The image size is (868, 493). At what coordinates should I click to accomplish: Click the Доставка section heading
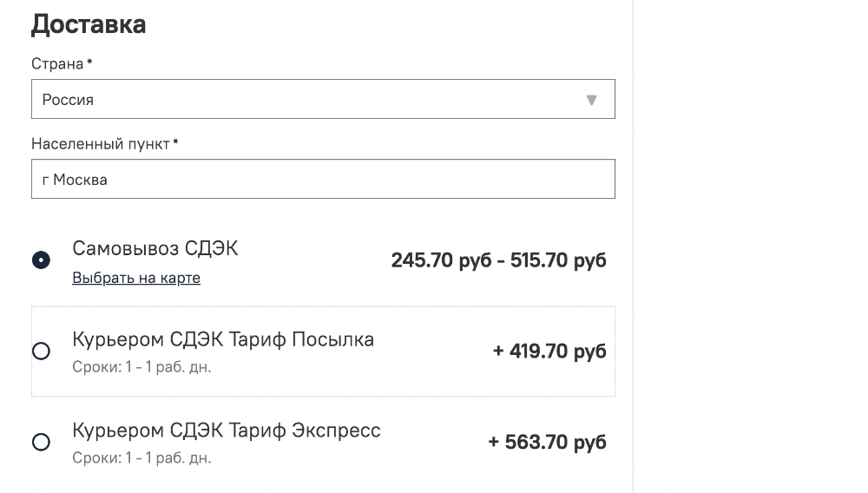[x=89, y=24]
